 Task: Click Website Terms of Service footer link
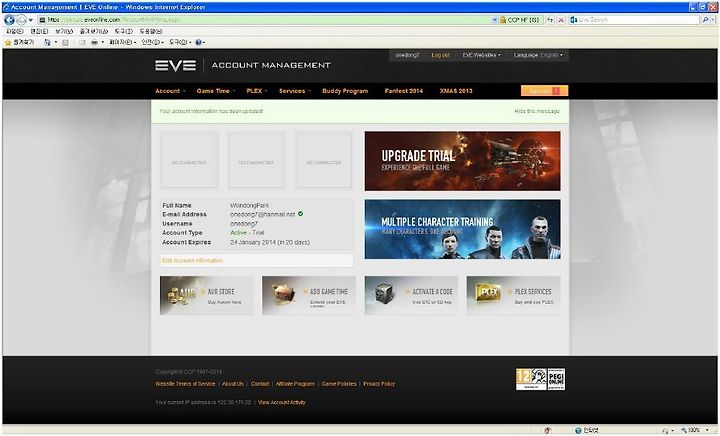click(x=185, y=384)
